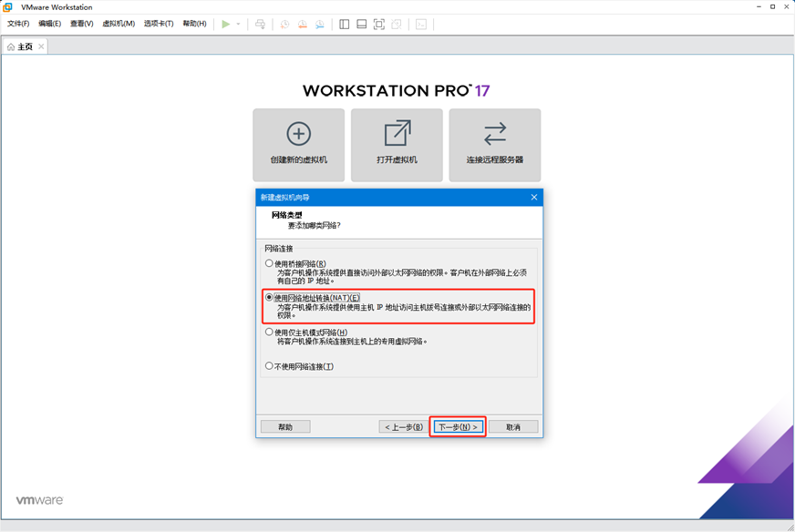Screen dimensions: 795x532
Task: Click the 上一步(B) back button
Action: (x=404, y=427)
